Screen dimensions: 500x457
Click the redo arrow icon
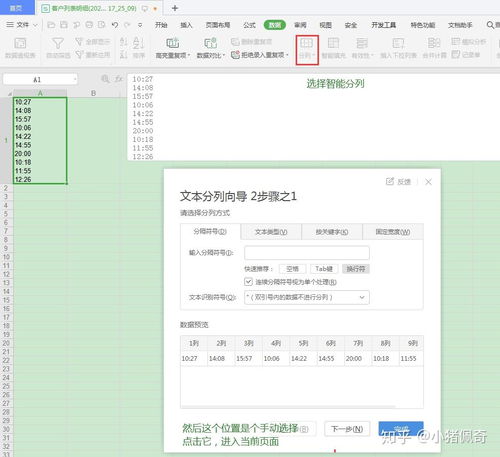(x=127, y=25)
